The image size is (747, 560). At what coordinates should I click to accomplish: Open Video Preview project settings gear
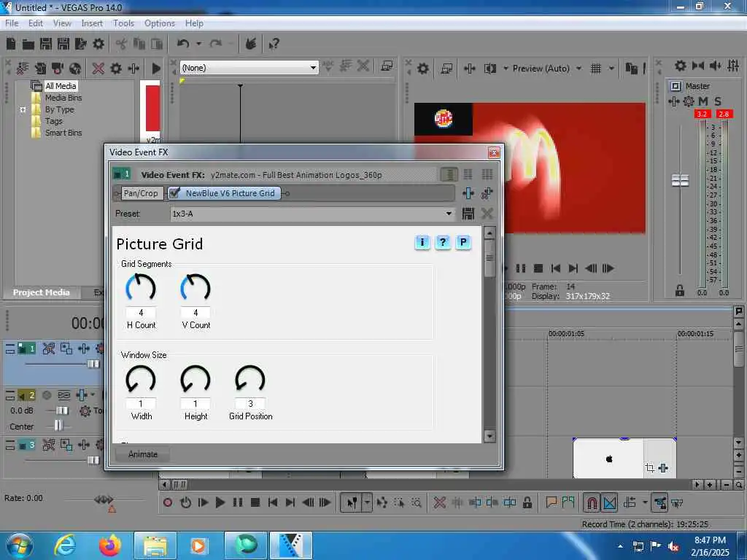[423, 69]
